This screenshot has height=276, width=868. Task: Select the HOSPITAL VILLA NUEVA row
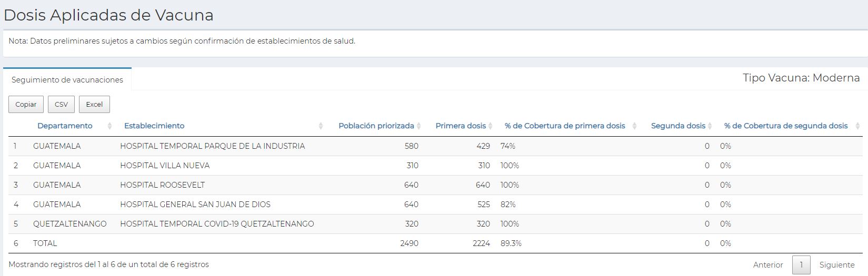click(165, 166)
